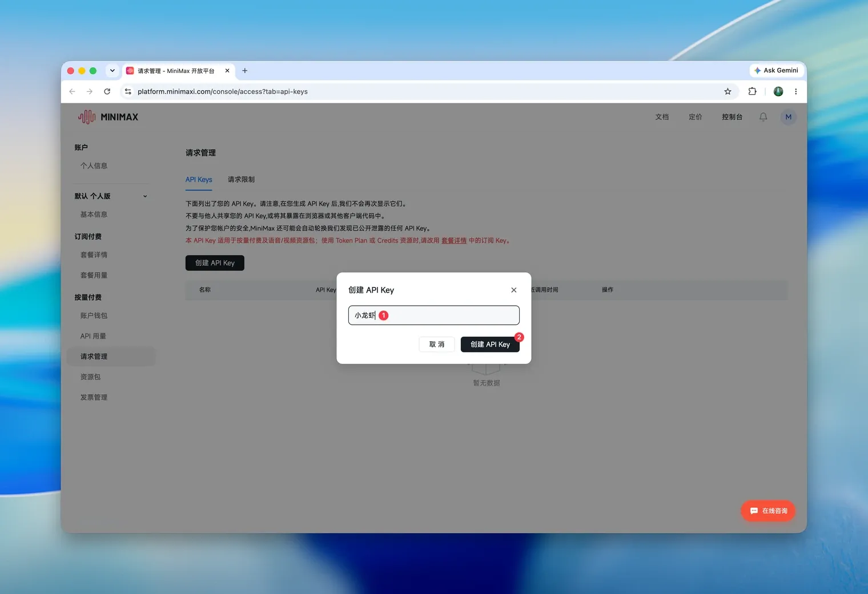Click the API key name input field
Screen dimensions: 868x594
[x=433, y=315]
